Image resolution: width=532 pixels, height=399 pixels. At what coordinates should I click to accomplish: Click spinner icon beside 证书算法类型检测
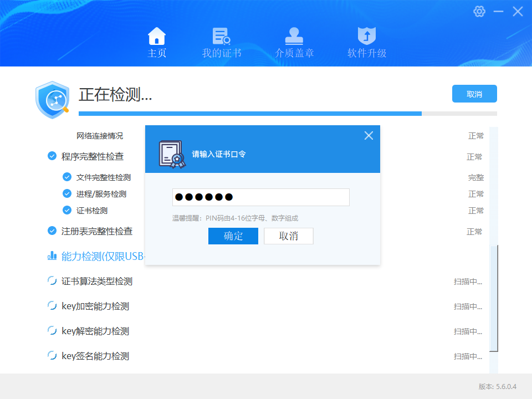coord(52,280)
